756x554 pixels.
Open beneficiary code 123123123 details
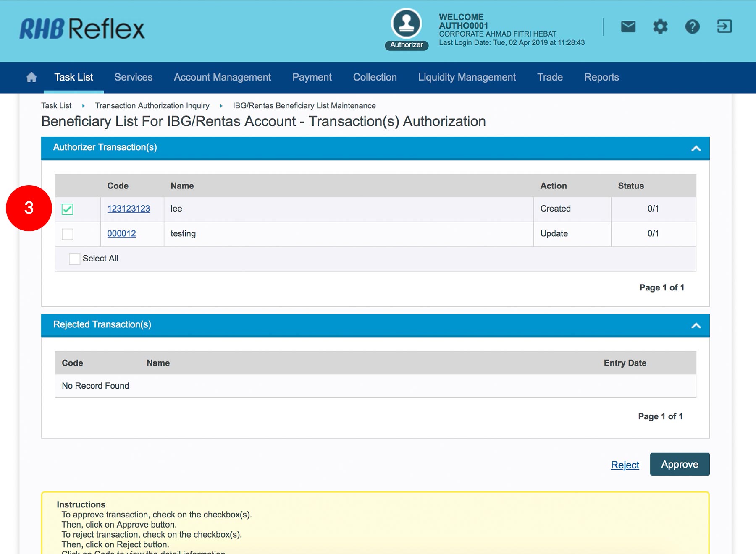click(x=129, y=209)
